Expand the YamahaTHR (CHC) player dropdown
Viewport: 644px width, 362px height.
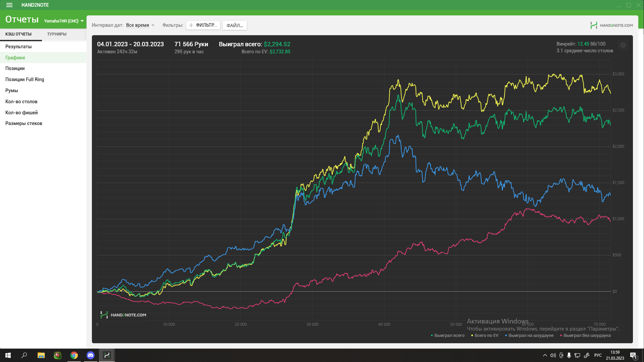64,21
